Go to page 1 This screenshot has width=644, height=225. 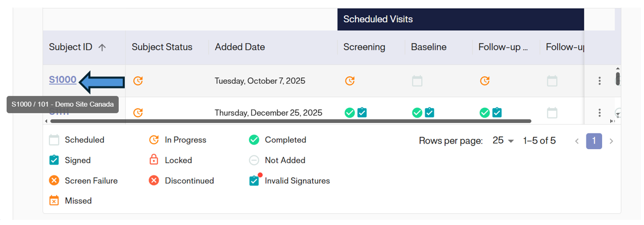[594, 141]
